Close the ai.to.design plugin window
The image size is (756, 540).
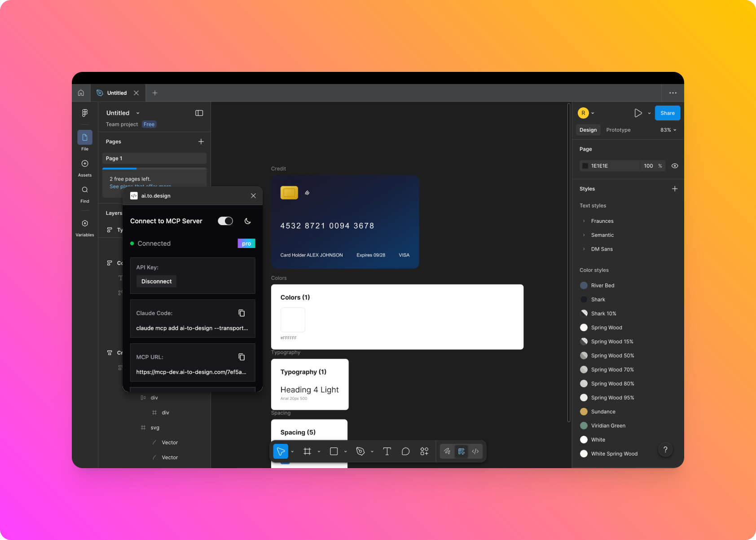pyautogui.click(x=253, y=196)
